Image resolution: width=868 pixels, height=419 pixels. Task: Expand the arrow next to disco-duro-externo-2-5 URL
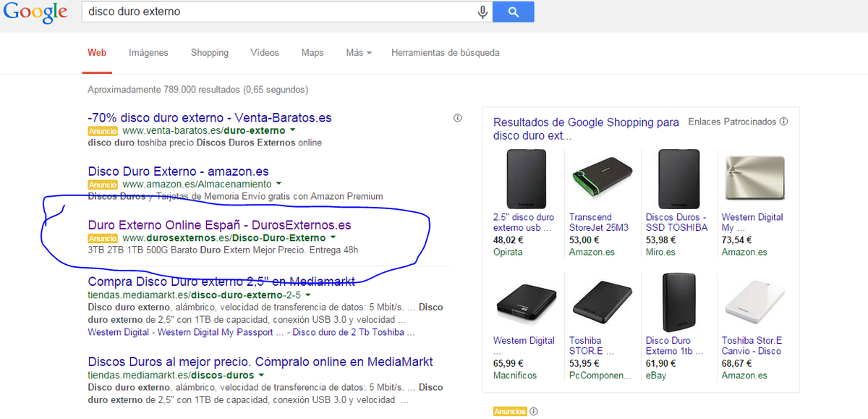coord(308,295)
